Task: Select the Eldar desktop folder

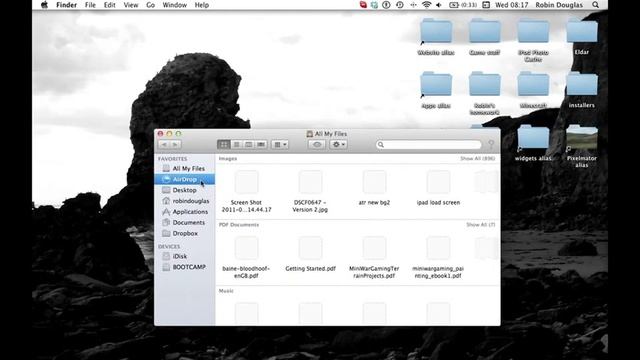Action: coord(582,37)
